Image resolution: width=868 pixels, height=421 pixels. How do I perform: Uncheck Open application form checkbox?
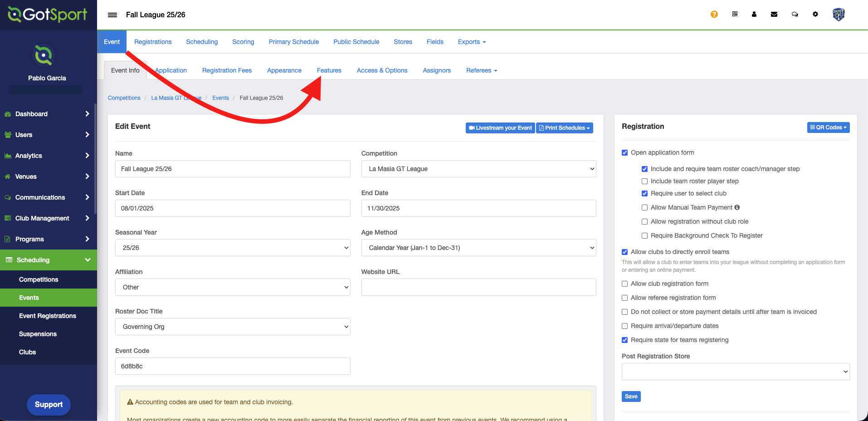click(624, 152)
